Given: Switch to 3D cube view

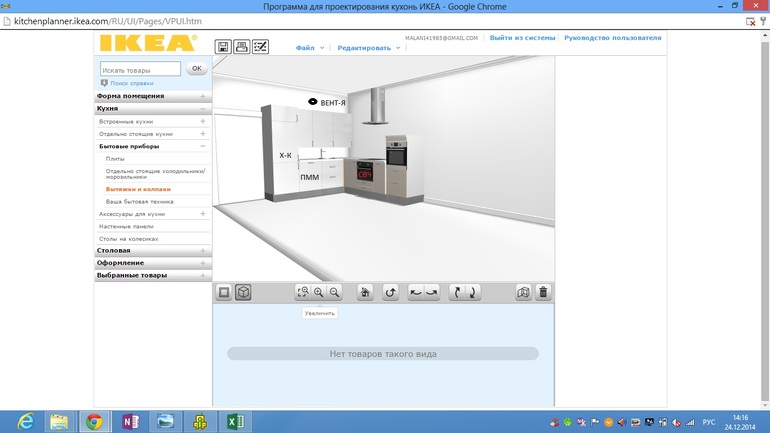Looking at the screenshot, I should click(242, 292).
